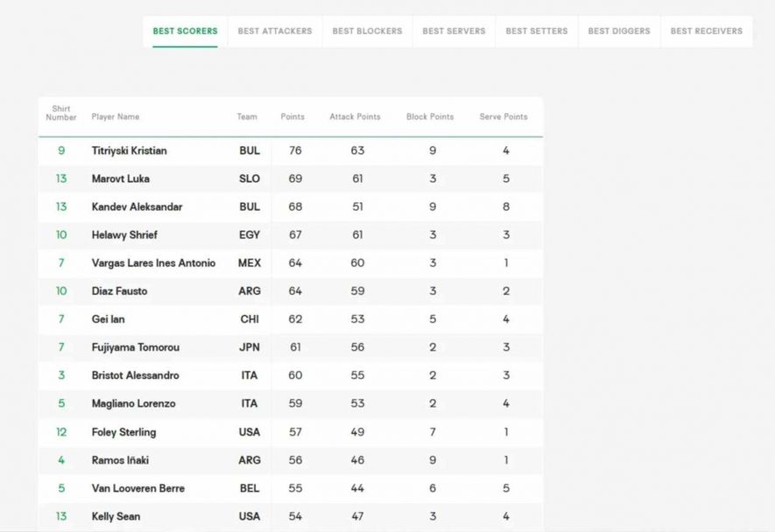This screenshot has width=775, height=532.
Task: Select Fujiyama Tomorou in the table
Action: (x=135, y=347)
